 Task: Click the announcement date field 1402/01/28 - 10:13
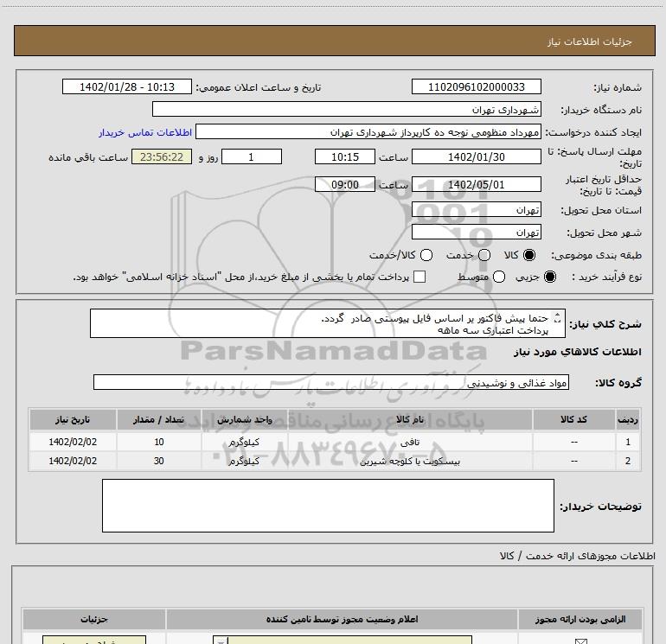coord(127,86)
